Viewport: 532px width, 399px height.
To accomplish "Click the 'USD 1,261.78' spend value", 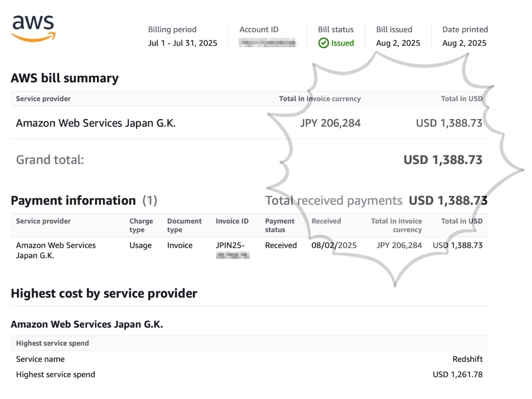I will tap(458, 375).
